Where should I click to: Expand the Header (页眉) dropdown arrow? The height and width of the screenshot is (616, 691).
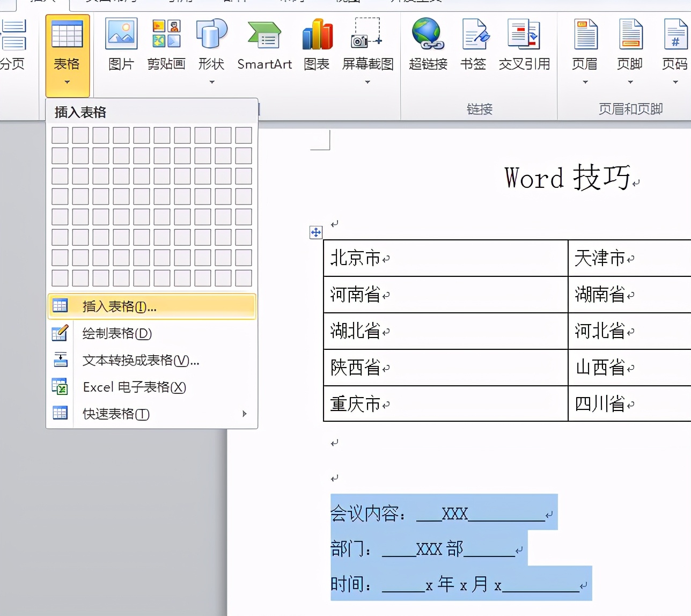[x=585, y=82]
